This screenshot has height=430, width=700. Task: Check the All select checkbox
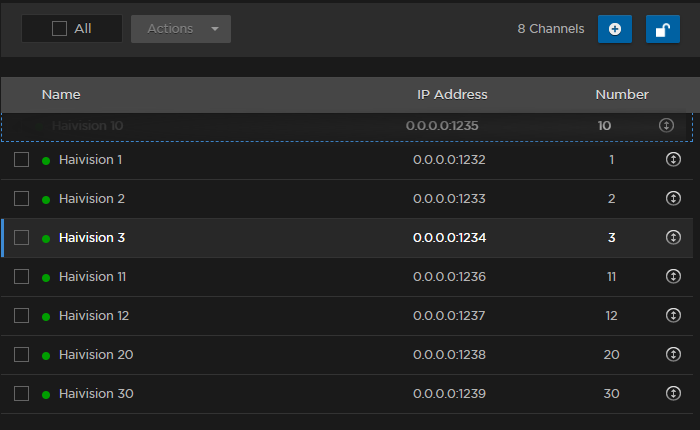pos(60,29)
